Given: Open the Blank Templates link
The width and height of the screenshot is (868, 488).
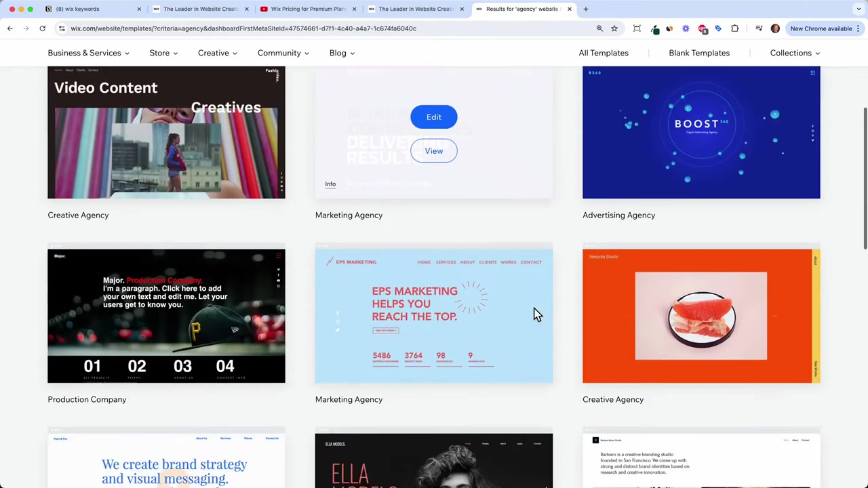Looking at the screenshot, I should [x=699, y=53].
